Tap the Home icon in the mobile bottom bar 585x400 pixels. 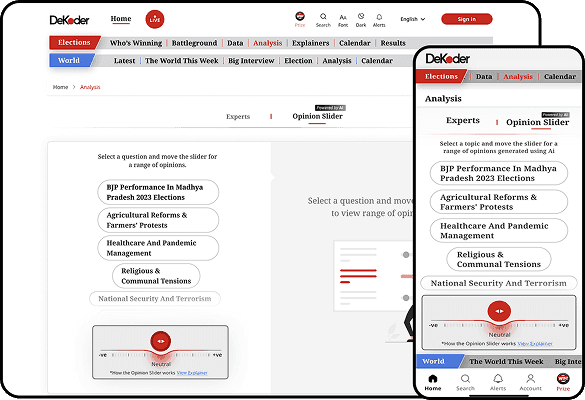coord(433,379)
